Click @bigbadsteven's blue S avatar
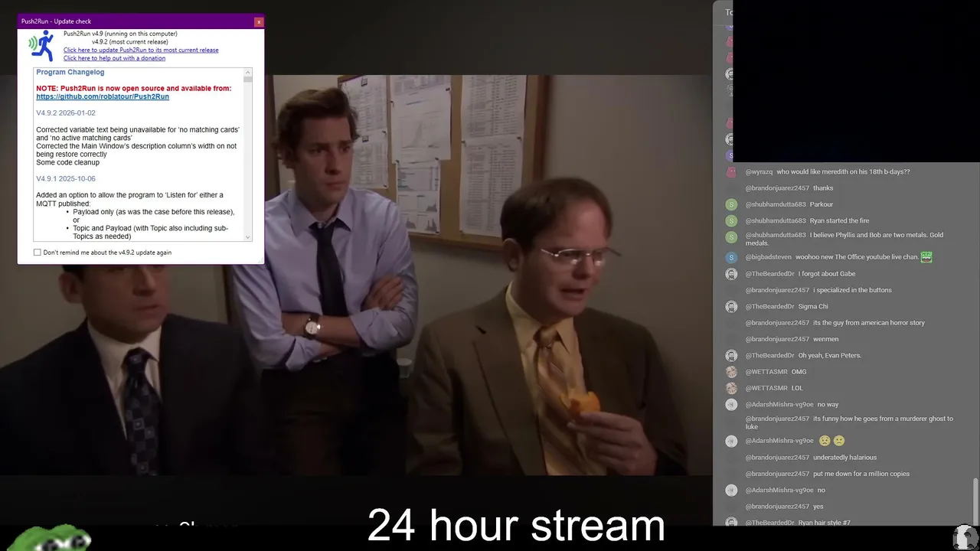 [x=731, y=258]
